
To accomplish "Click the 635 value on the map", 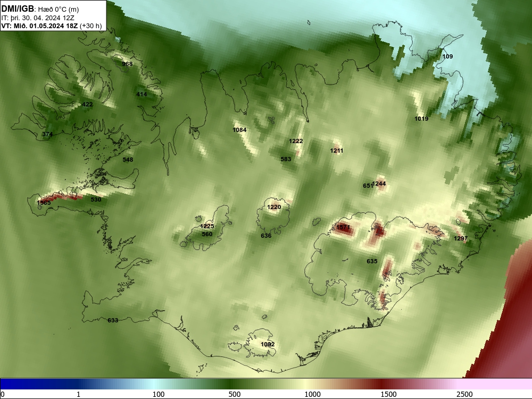I will point(372,261).
